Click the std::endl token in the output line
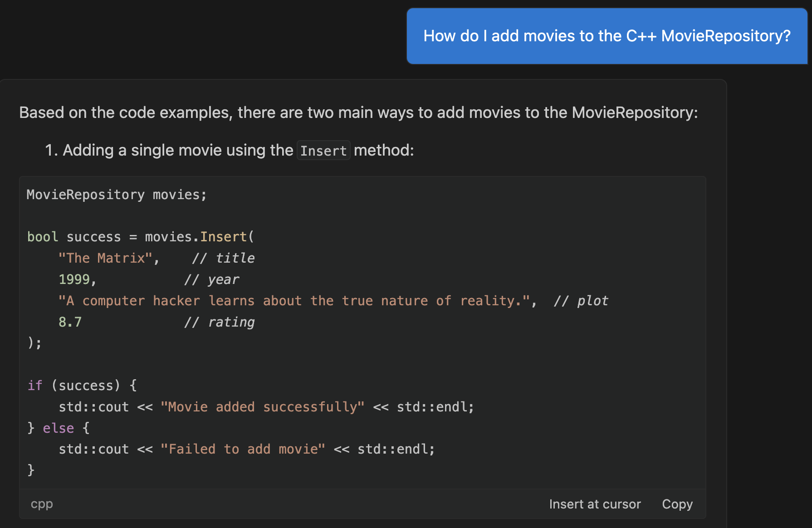 click(x=434, y=406)
